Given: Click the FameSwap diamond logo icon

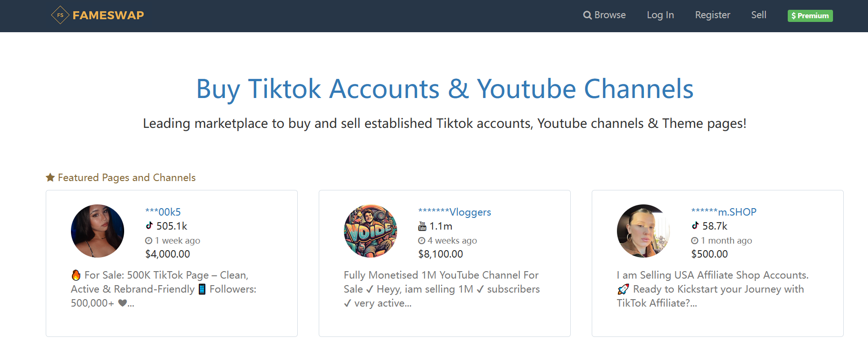Looking at the screenshot, I should pyautogui.click(x=60, y=15).
